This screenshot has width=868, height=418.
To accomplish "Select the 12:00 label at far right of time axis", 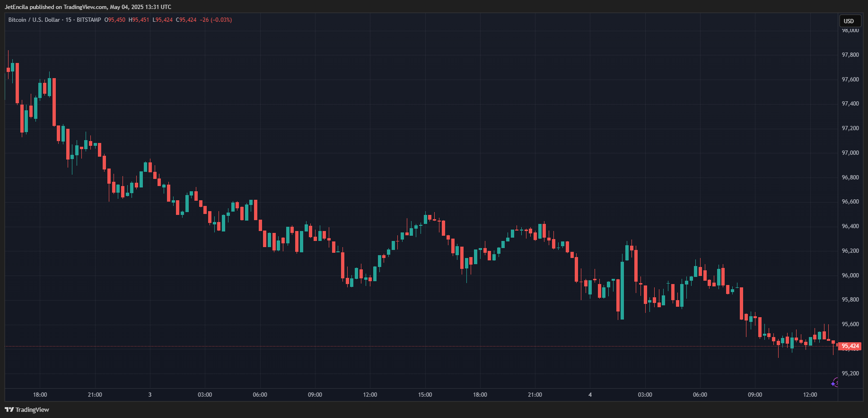I will click(x=810, y=395).
